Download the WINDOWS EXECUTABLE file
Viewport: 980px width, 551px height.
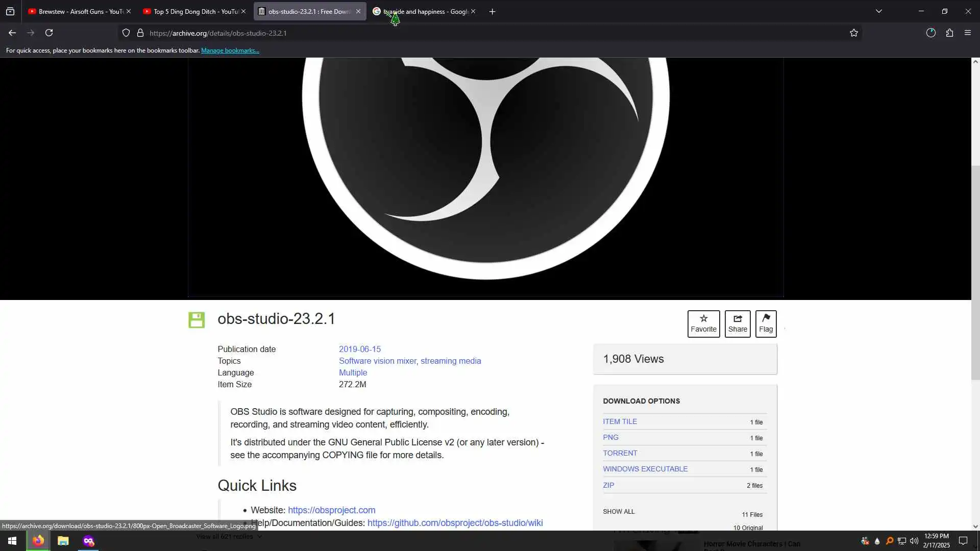pos(645,469)
